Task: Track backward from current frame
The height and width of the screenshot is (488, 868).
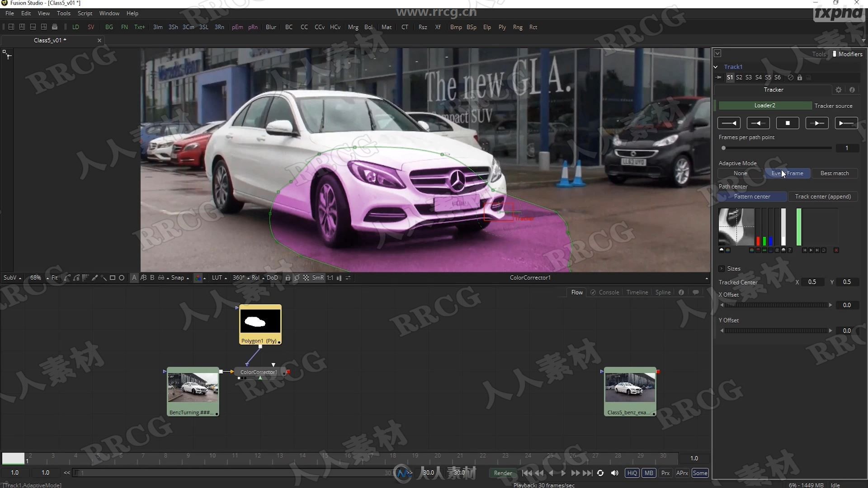Action: tap(758, 123)
